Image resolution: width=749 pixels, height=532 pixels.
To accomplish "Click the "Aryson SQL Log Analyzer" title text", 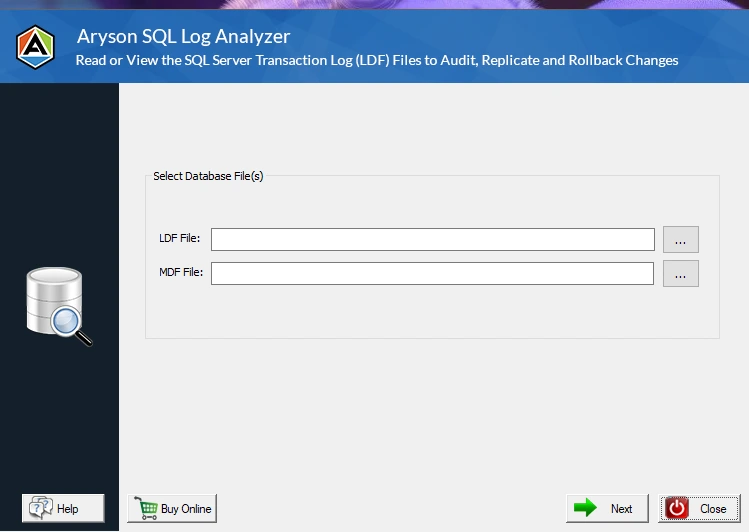I will [183, 37].
